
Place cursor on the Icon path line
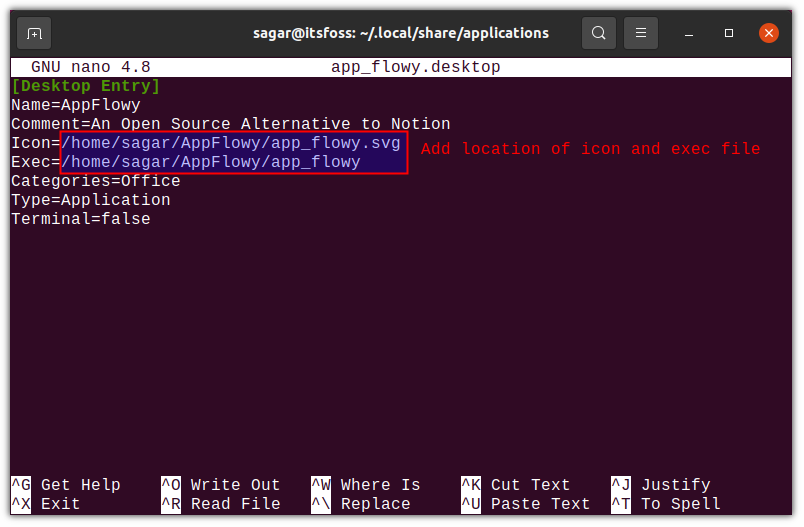pyautogui.click(x=230, y=143)
